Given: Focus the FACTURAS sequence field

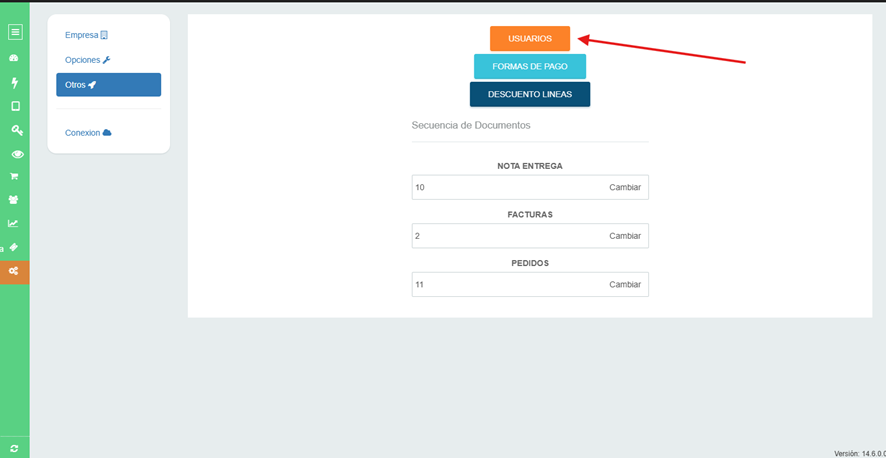Looking at the screenshot, I should (x=530, y=236).
